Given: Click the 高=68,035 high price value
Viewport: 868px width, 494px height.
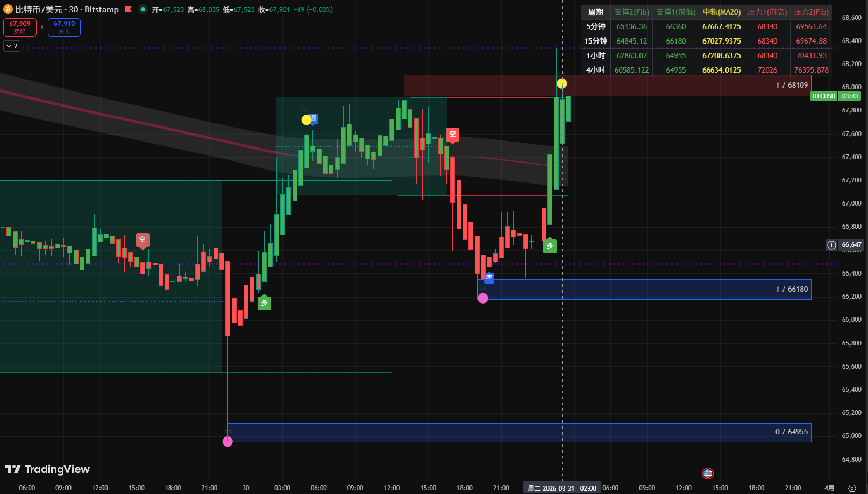Looking at the screenshot, I should [x=203, y=10].
